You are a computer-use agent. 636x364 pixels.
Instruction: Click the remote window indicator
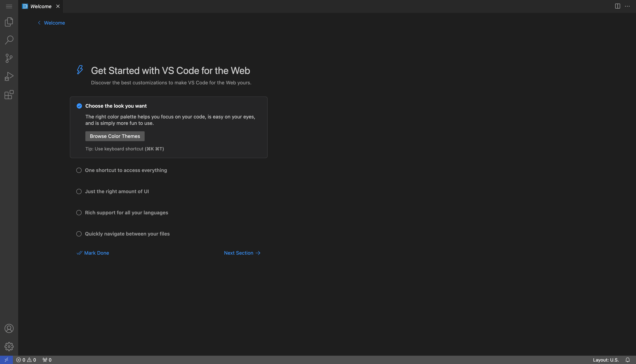[x=6, y=360]
